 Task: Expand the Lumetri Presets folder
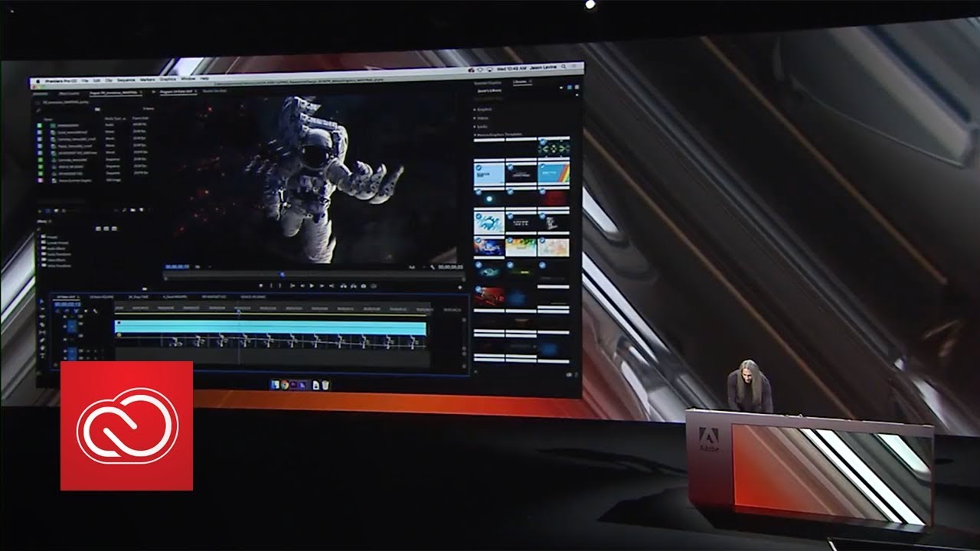tap(39, 243)
